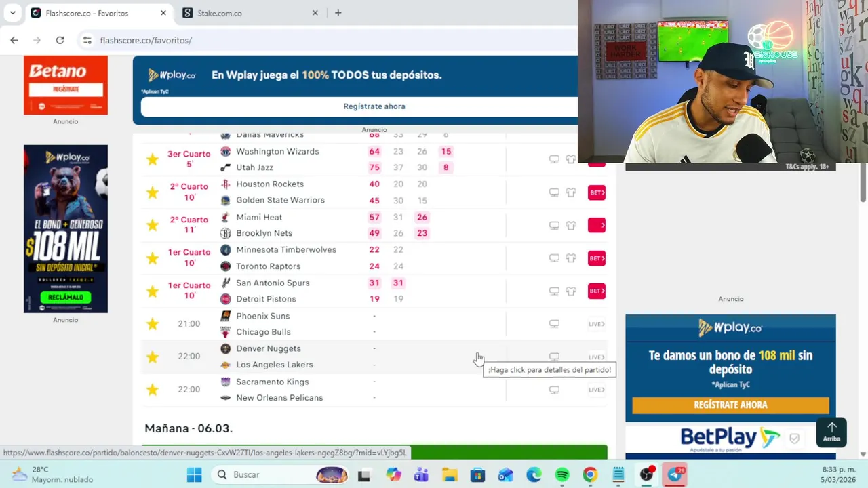868x488 pixels.
Task: Open LIVE link for Kings vs Pelicans
Action: [596, 390]
